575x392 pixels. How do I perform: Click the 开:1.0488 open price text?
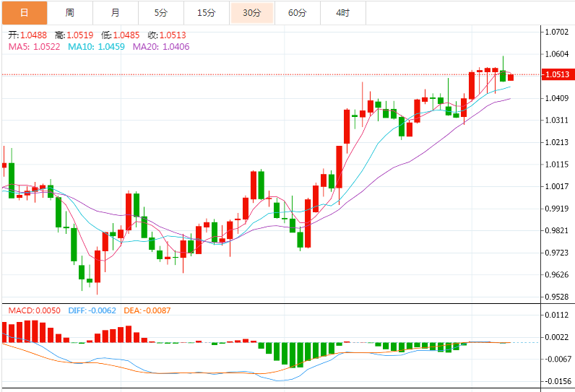(27, 35)
